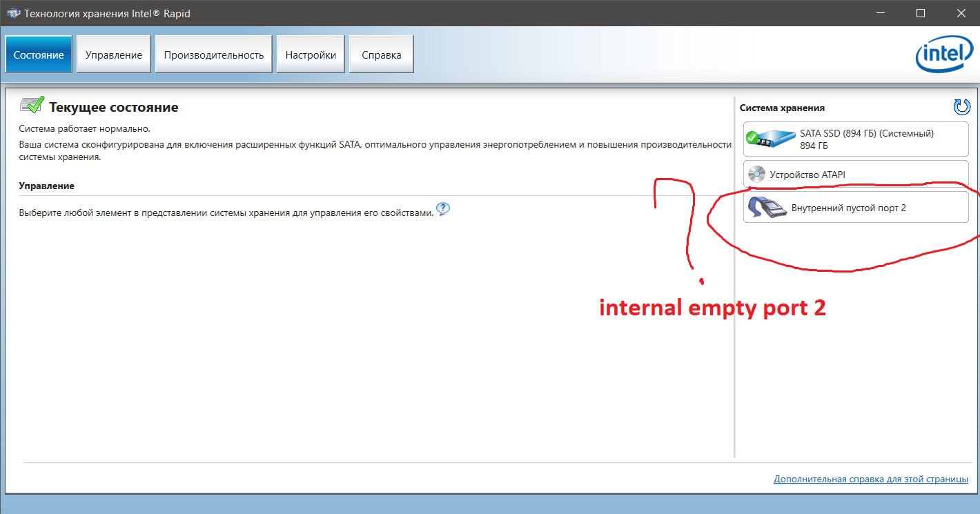Open help via the question mark icon
This screenshot has width=980, height=514.
[x=443, y=208]
